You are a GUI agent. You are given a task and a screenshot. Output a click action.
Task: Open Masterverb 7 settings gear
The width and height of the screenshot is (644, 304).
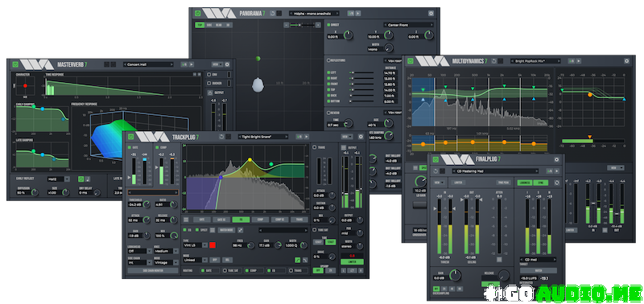pos(227,64)
